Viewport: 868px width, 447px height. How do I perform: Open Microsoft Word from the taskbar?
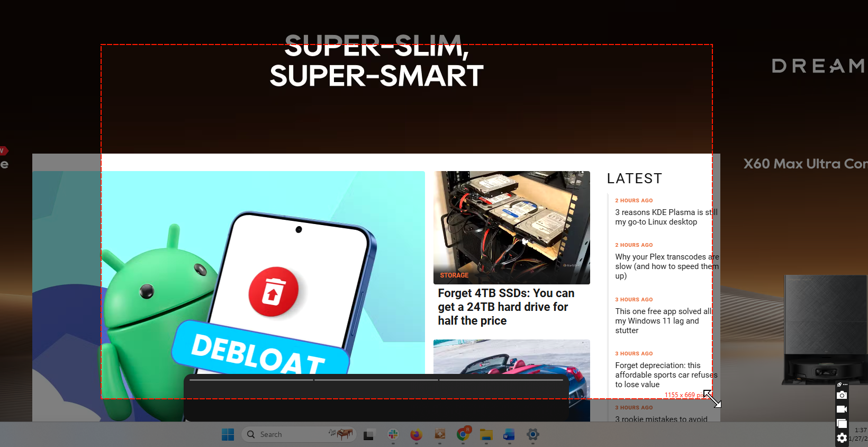tap(509, 435)
